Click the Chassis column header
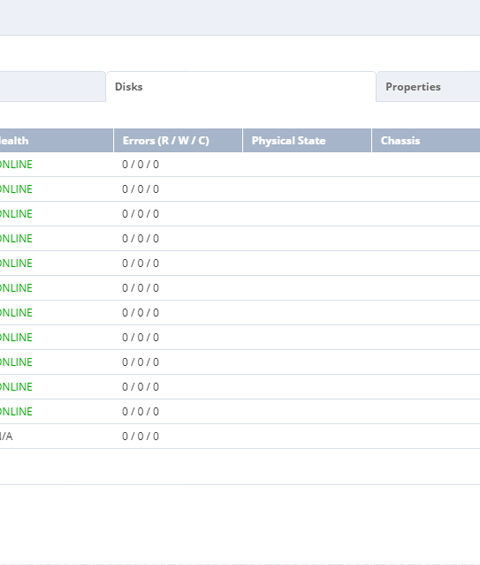 [x=426, y=141]
